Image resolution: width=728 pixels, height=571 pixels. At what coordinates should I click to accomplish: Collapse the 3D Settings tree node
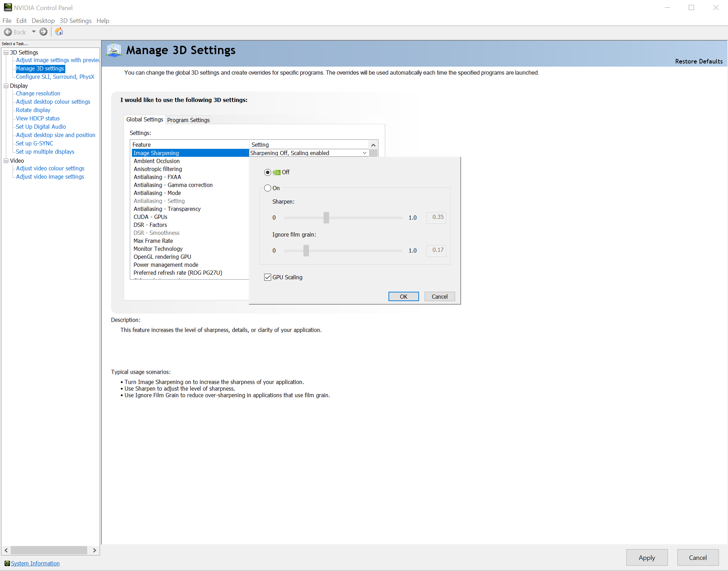click(6, 52)
